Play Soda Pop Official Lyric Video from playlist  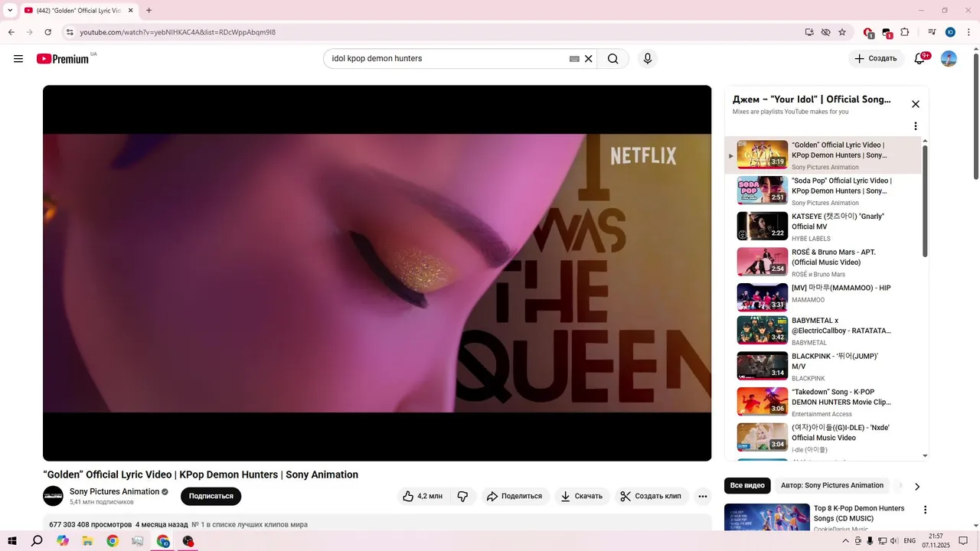point(823,191)
